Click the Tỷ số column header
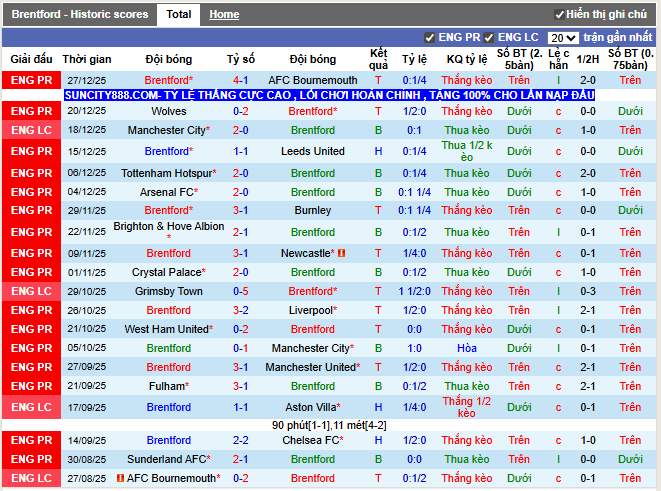The image size is (661, 491). point(241,59)
